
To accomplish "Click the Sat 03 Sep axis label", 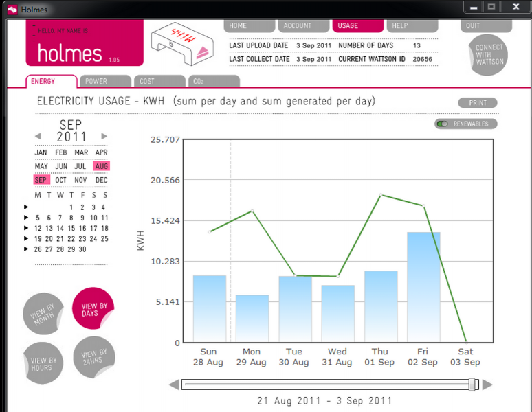I will point(465,357).
